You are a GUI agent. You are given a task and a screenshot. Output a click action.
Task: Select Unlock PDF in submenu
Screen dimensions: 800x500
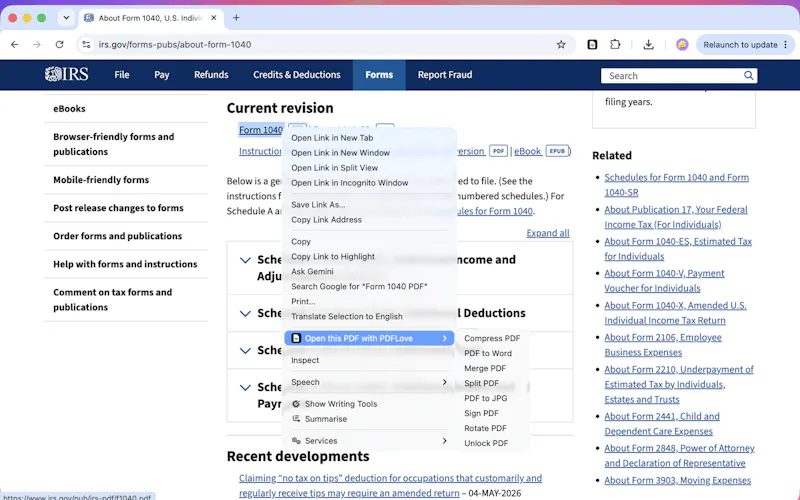pos(492,443)
